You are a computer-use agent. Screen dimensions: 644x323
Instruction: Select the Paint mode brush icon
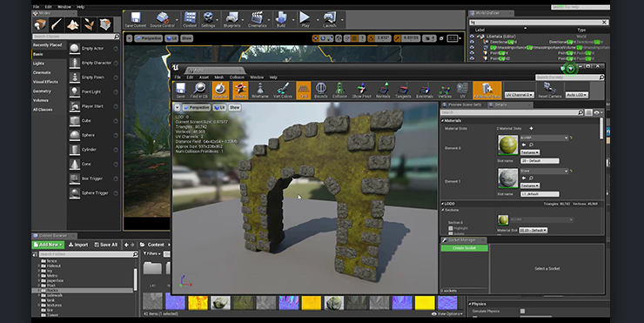[57, 24]
